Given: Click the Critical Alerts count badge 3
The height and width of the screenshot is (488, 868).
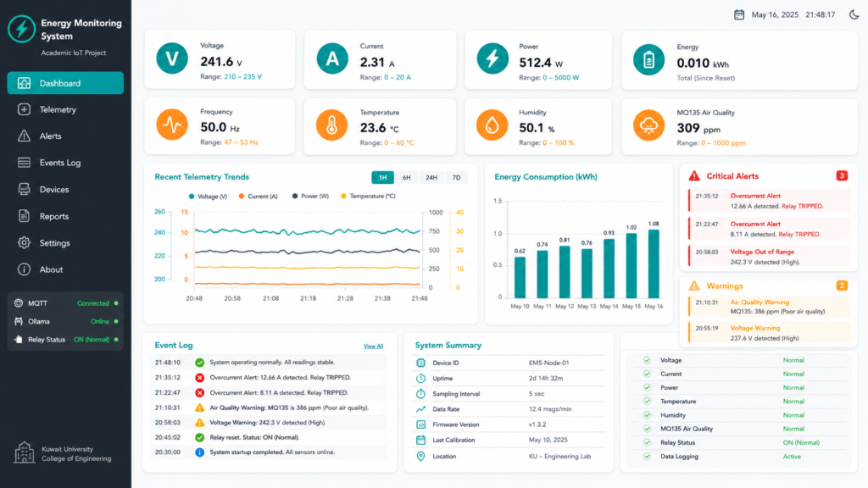Looking at the screenshot, I should [842, 176].
